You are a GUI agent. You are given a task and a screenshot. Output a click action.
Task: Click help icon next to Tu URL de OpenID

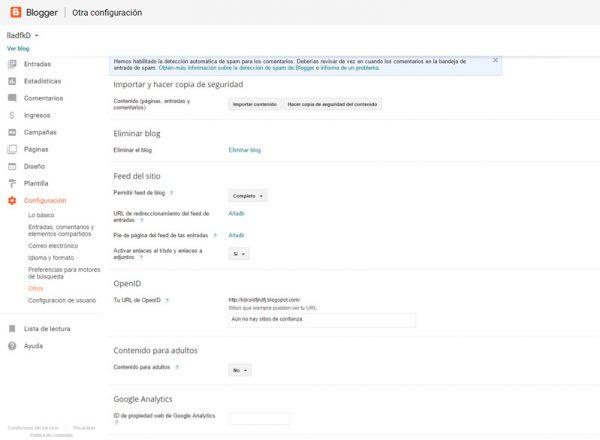[x=167, y=300]
